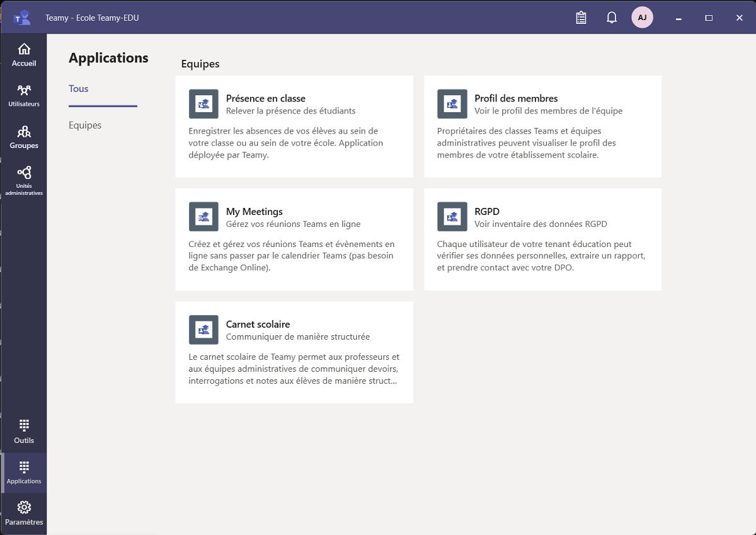This screenshot has width=756, height=535.
Task: Click the My Meetings app icon
Action: point(203,217)
